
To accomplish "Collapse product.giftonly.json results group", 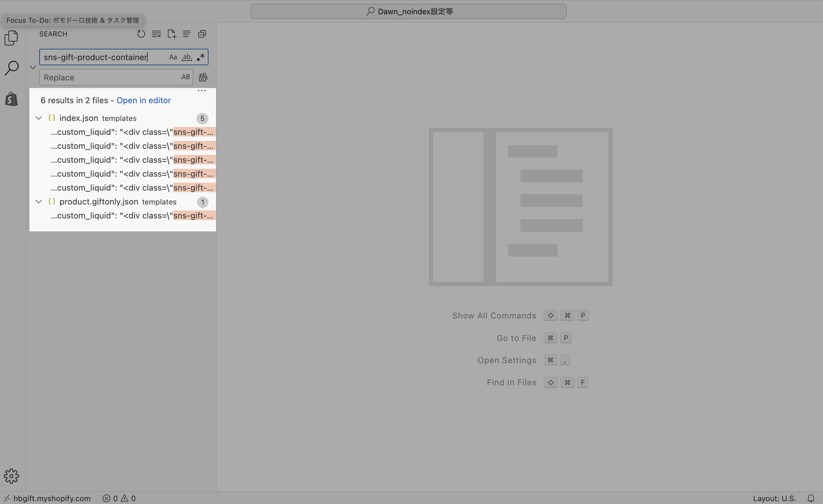I will (x=39, y=202).
